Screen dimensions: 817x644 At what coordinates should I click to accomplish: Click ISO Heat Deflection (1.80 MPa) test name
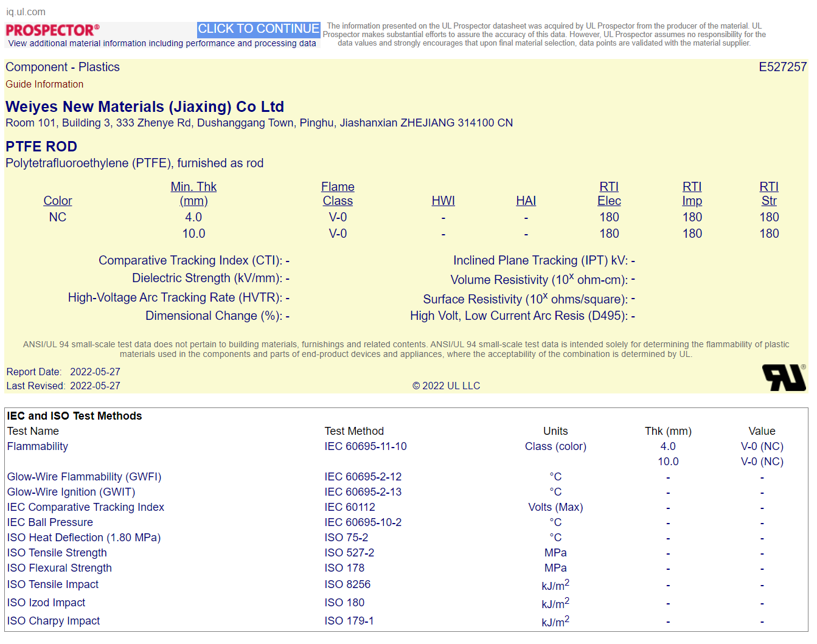84,538
